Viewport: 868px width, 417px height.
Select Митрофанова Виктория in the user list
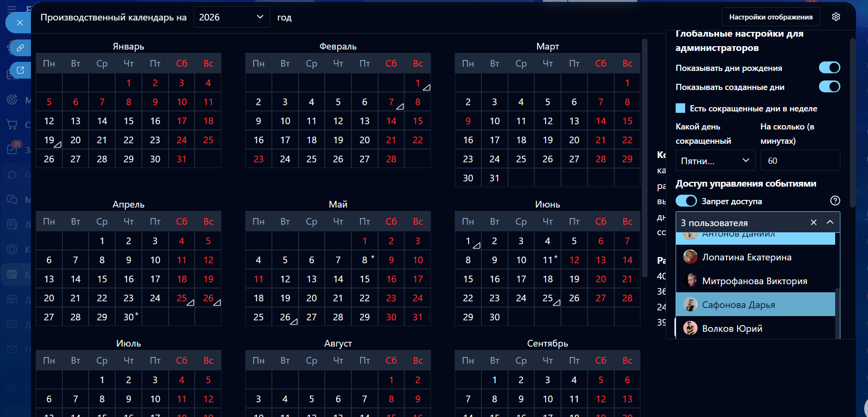[x=756, y=281]
